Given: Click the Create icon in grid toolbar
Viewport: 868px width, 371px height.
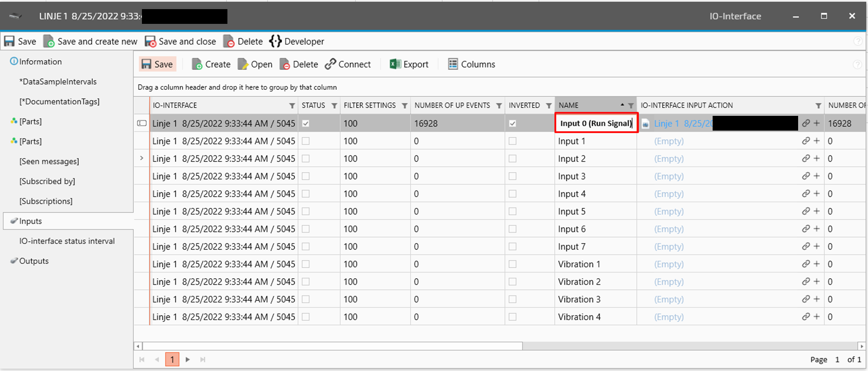Looking at the screenshot, I should [197, 64].
